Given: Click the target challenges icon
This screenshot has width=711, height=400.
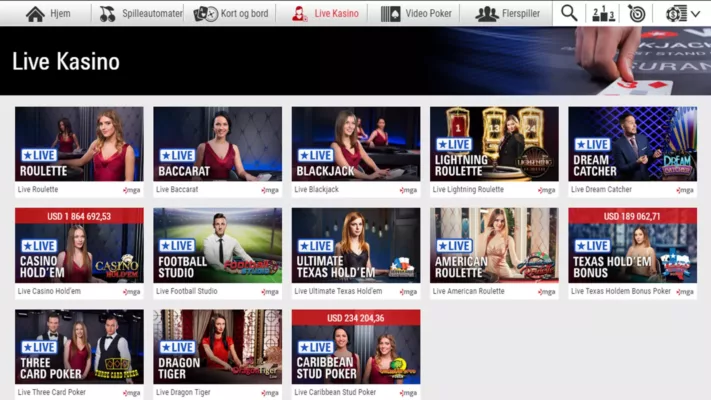Looking at the screenshot, I should point(637,14).
